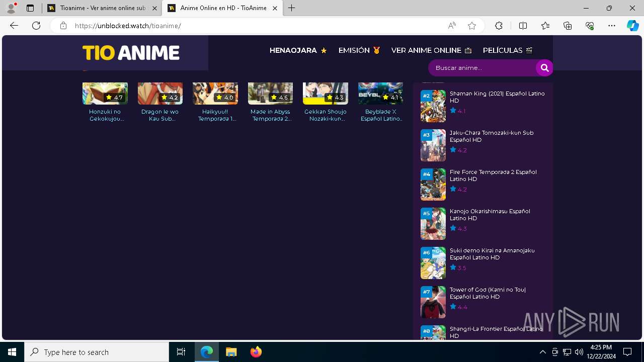Open HENAOJARA menu item
The width and height of the screenshot is (644, 362).
(x=298, y=50)
